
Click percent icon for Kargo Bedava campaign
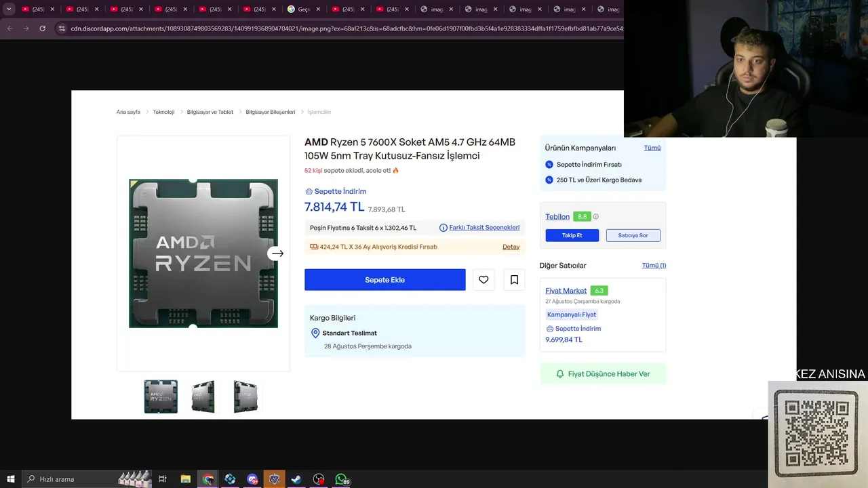(549, 180)
